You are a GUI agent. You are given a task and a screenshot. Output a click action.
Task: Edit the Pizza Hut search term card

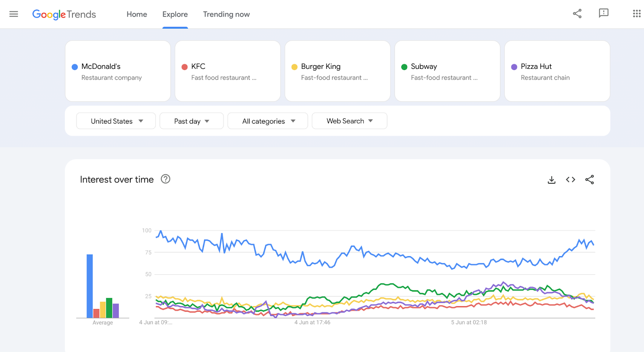pos(557,71)
